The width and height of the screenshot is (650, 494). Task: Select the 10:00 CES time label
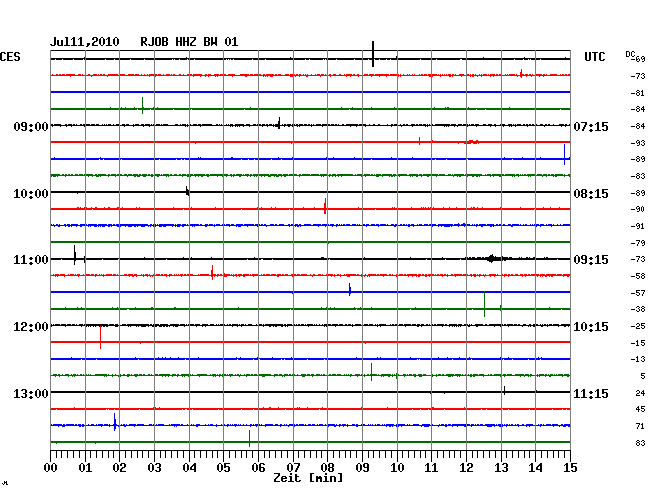click(31, 194)
